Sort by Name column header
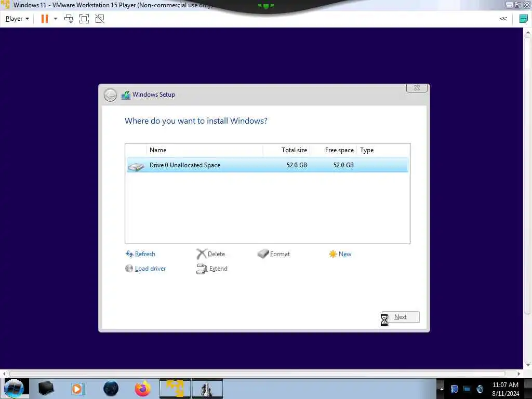 [205, 150]
